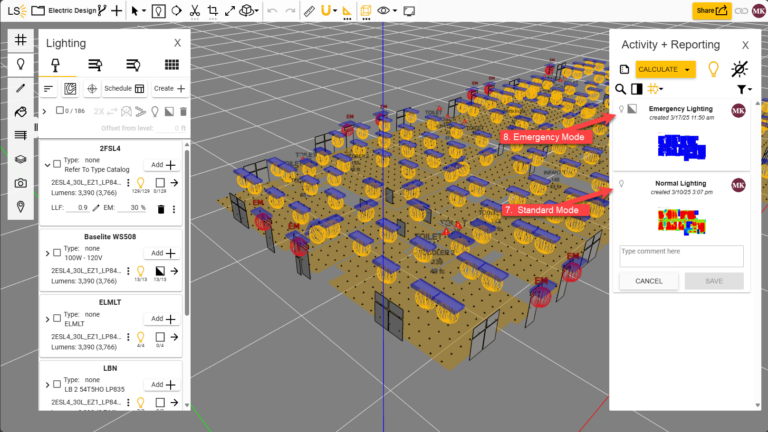Check the Baselite WS508 fixture checkbox
This screenshot has width=768, height=432.
point(57,253)
